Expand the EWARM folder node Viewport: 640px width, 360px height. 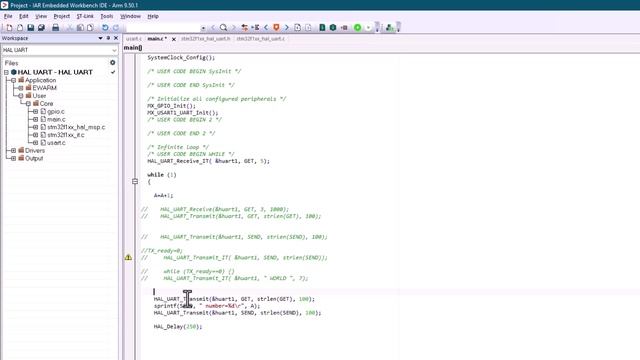21,88
